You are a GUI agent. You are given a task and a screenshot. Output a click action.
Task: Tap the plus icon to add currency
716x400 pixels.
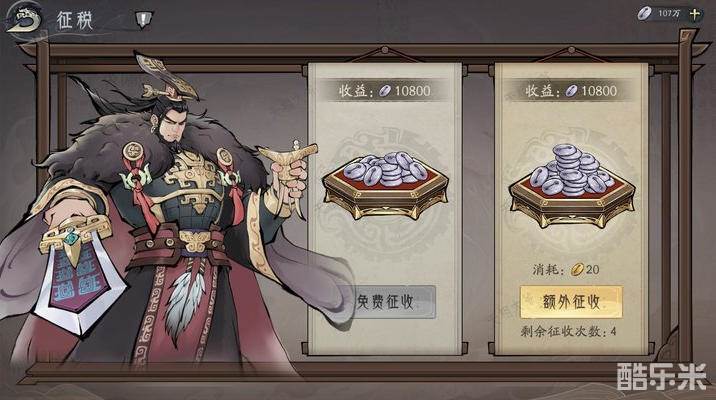point(695,14)
